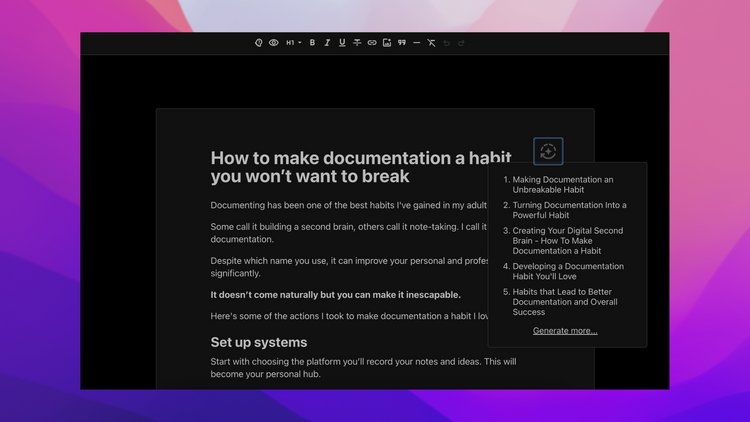This screenshot has height=422, width=750.
Task: Clear formatting with the crossed T icon
Action: pyautogui.click(x=431, y=43)
